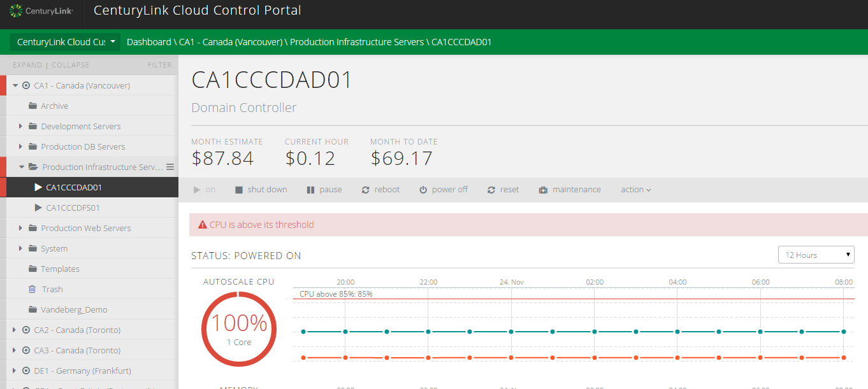Click the Vandeberg_Demo folder icon

point(33,309)
